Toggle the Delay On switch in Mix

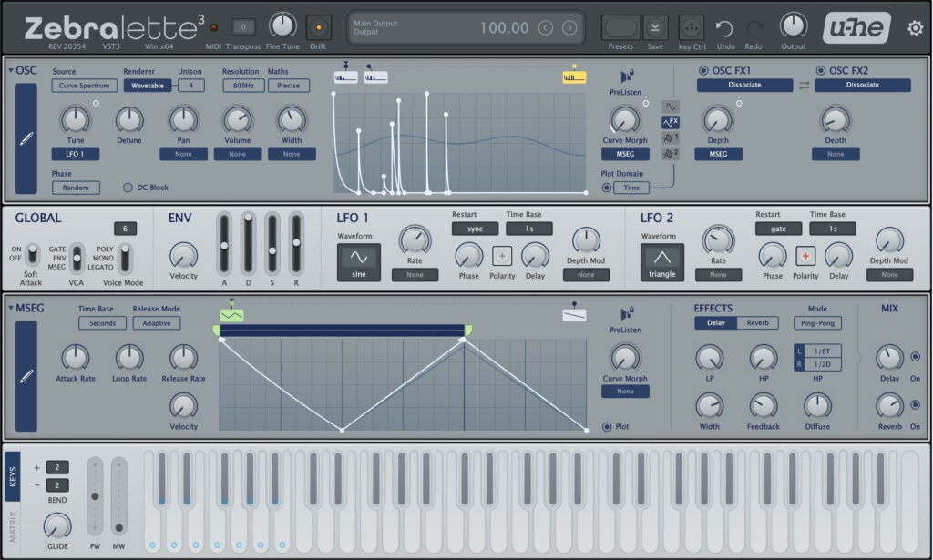pyautogui.click(x=915, y=357)
